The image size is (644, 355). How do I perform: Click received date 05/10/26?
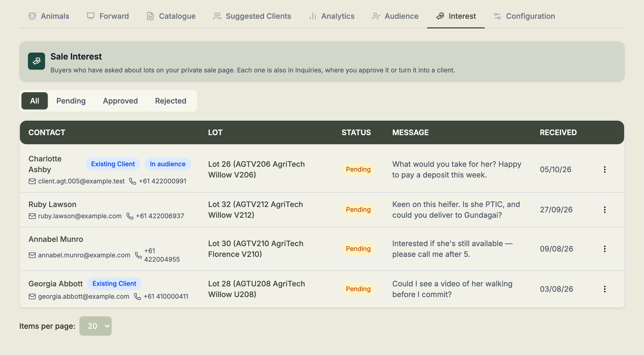555,169
